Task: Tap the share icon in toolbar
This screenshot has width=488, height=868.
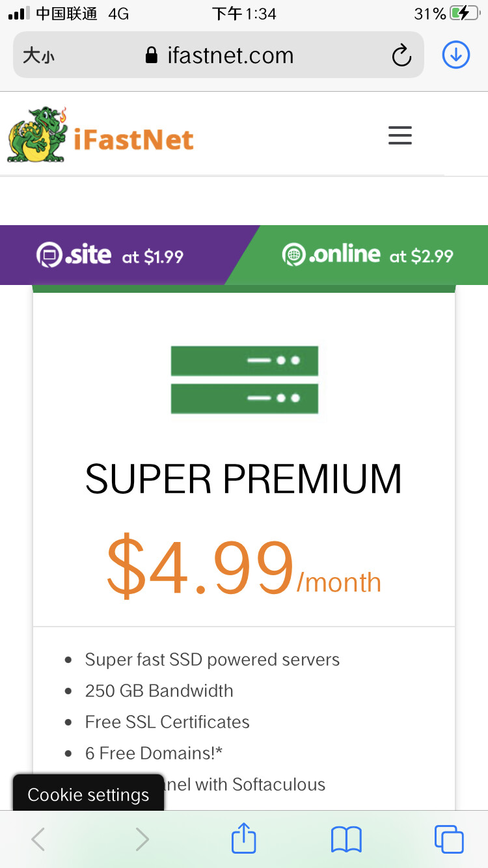Action: pyautogui.click(x=244, y=838)
